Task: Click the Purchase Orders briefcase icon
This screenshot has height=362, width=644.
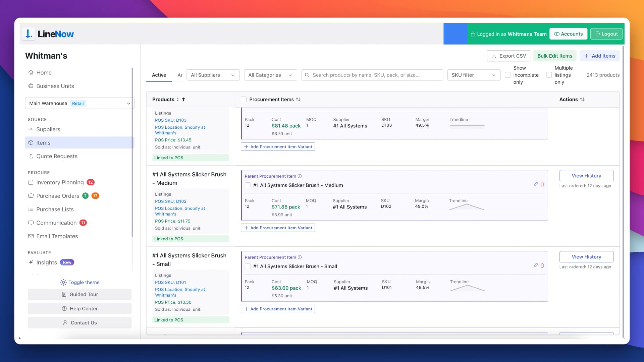Action: point(31,196)
